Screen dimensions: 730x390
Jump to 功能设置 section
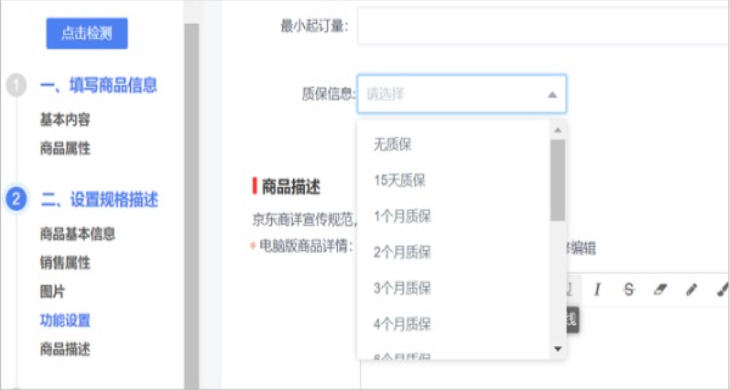65,321
